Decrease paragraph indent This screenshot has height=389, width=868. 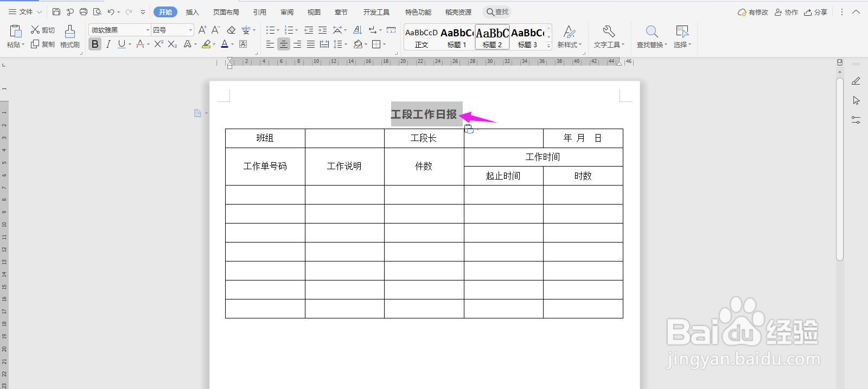(x=309, y=30)
